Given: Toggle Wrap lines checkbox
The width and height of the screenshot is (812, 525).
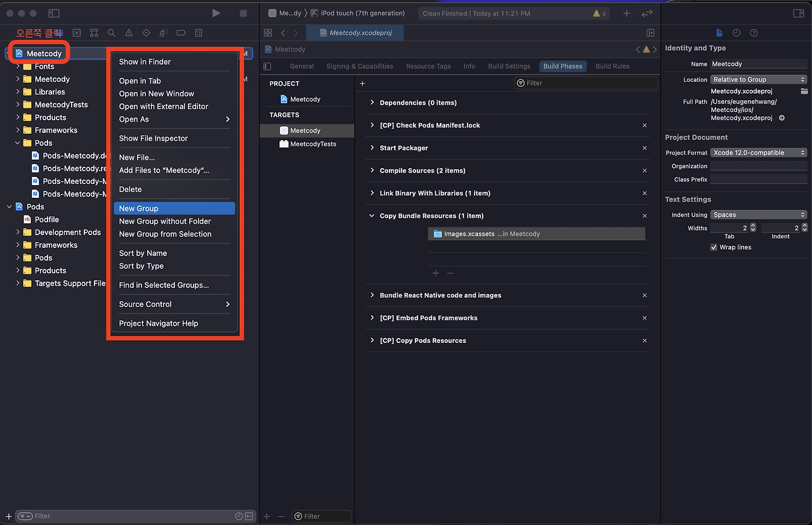Looking at the screenshot, I should point(714,247).
